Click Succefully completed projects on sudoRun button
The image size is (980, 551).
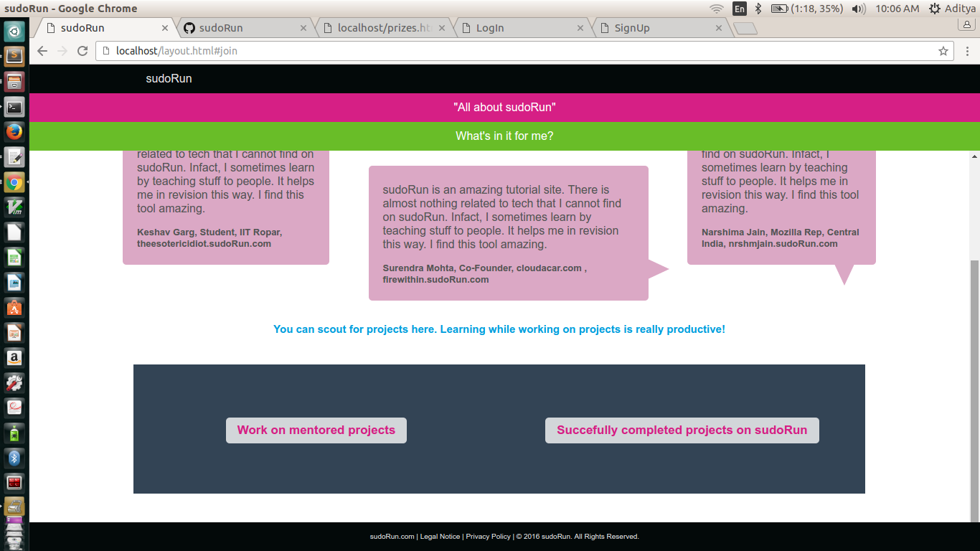(682, 430)
